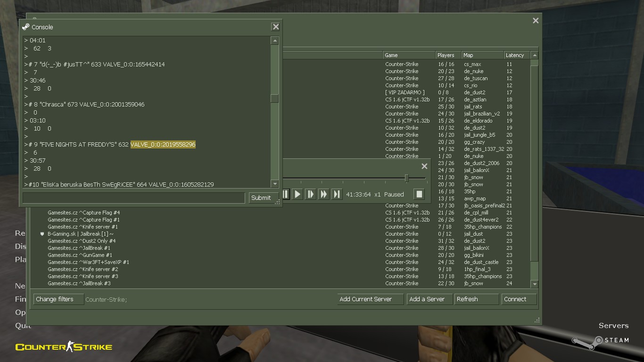Click the Console command input field
The height and width of the screenshot is (362, 644).
pos(134,198)
